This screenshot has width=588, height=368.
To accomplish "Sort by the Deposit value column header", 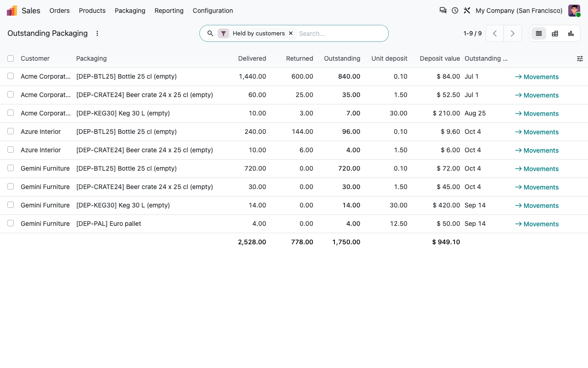I will (x=440, y=58).
